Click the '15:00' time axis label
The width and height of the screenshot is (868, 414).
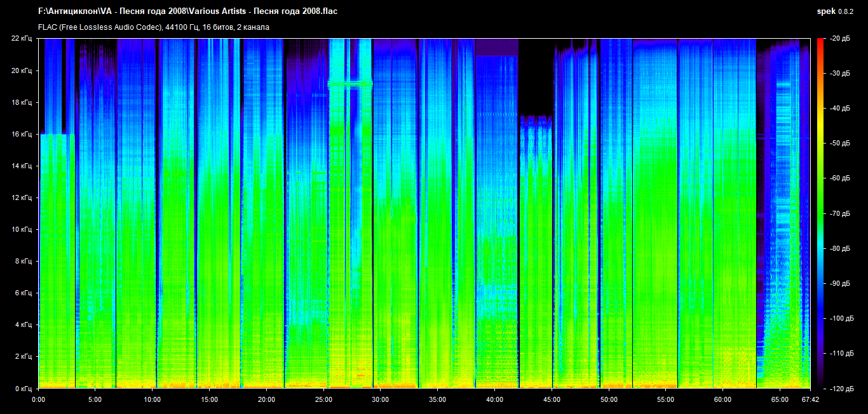click(210, 399)
